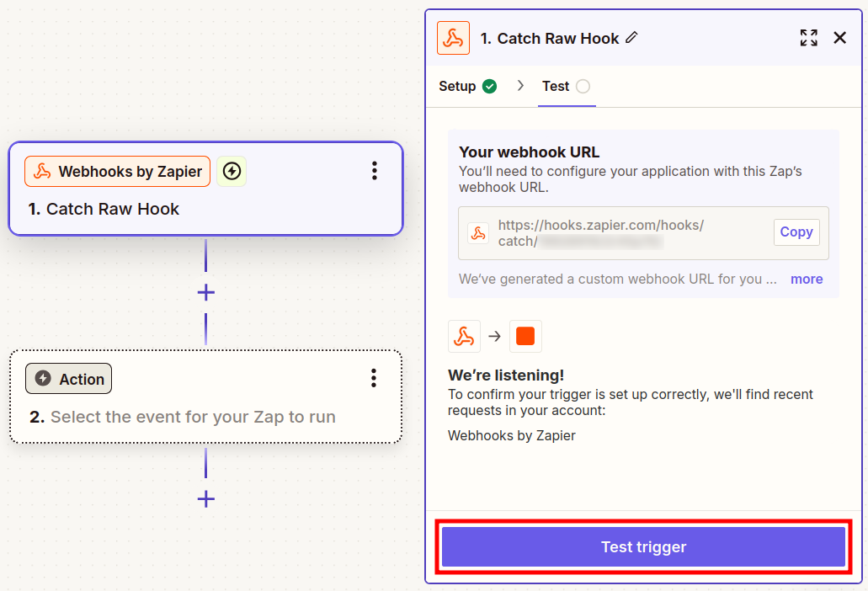Open the three-dot menu on the trigger step
Screen dimensions: 868x591
coord(375,171)
